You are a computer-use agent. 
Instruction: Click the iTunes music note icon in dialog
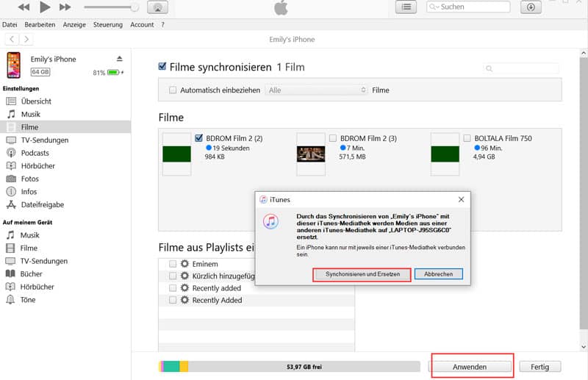click(x=270, y=221)
